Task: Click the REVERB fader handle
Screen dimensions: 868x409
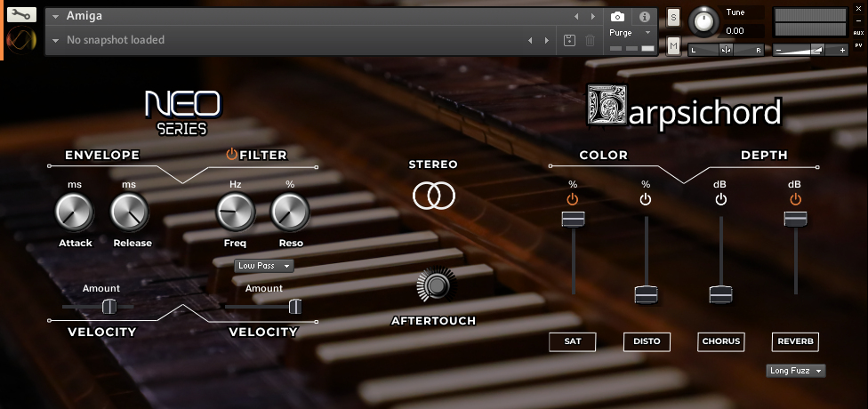Action: [x=795, y=219]
